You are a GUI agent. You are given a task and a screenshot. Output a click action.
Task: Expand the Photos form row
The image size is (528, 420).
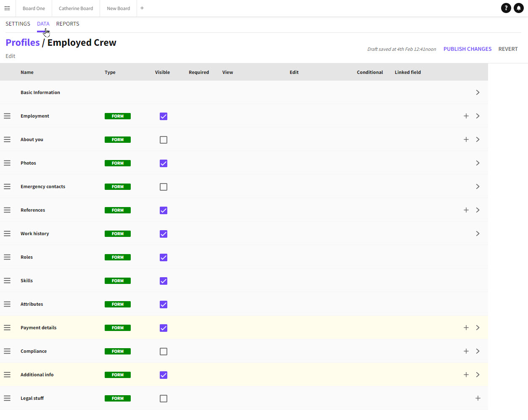478,163
